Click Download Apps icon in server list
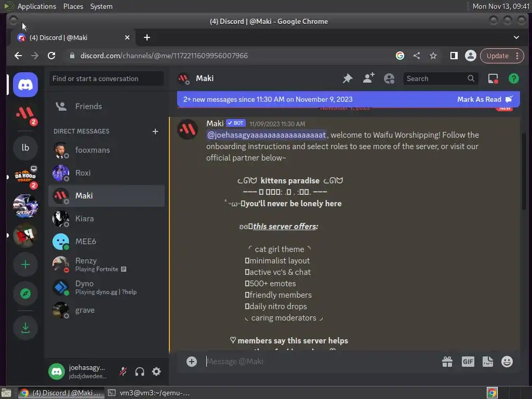 (x=25, y=328)
